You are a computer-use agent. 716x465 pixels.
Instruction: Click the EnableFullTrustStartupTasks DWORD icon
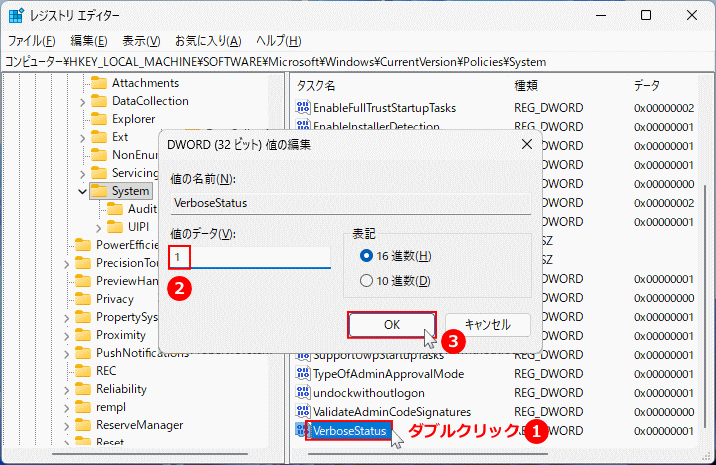click(x=302, y=107)
